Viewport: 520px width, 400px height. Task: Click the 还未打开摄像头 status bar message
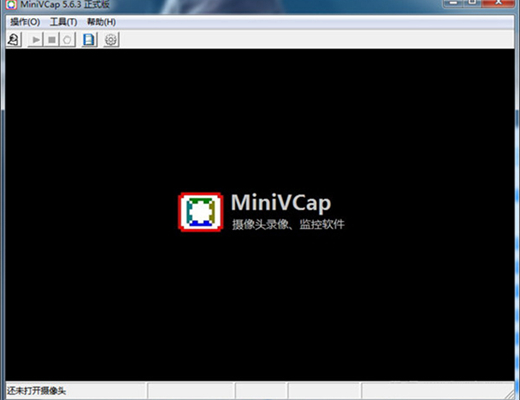pyautogui.click(x=37, y=390)
